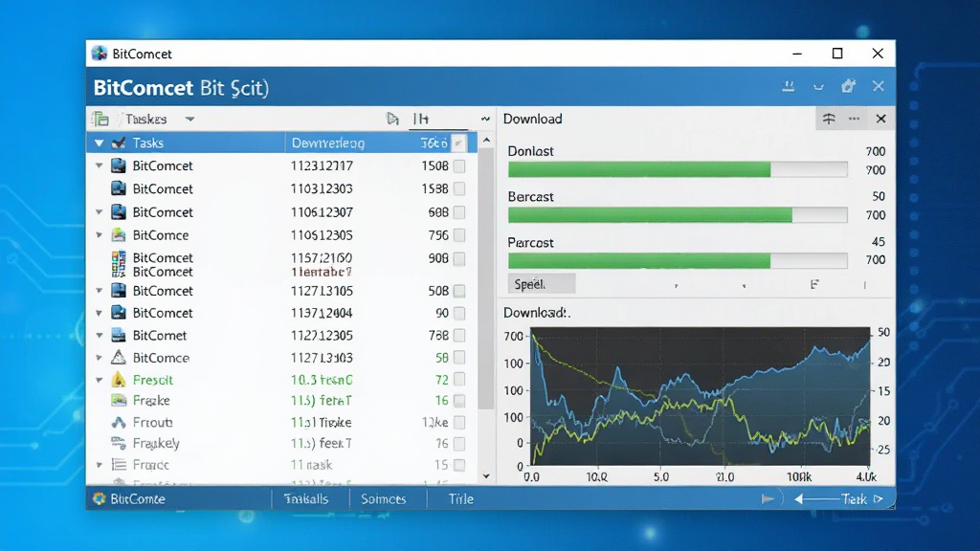
Task: Tick the checkbox for row 112712305
Action: coord(459,336)
